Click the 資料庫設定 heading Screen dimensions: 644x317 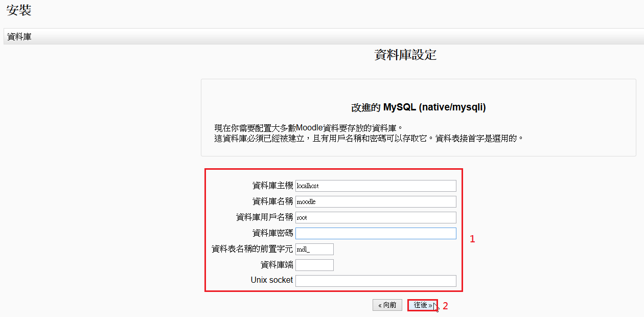click(x=405, y=55)
